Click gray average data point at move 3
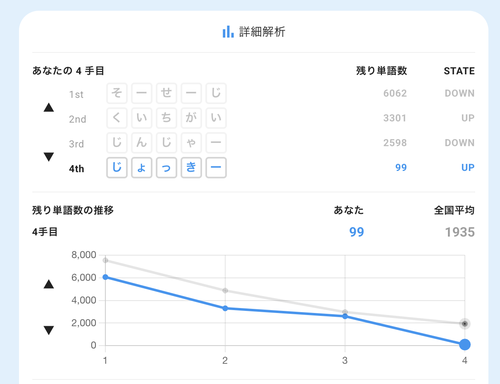 click(345, 312)
